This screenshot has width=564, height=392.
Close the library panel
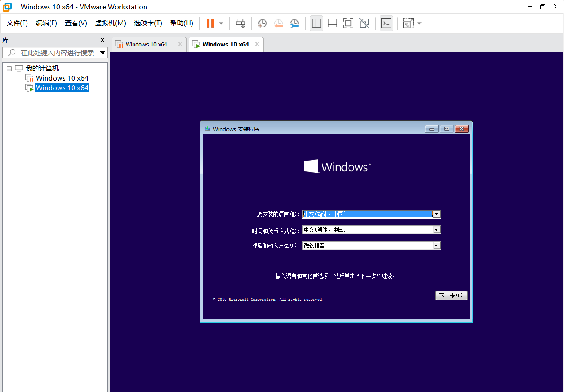(x=103, y=40)
